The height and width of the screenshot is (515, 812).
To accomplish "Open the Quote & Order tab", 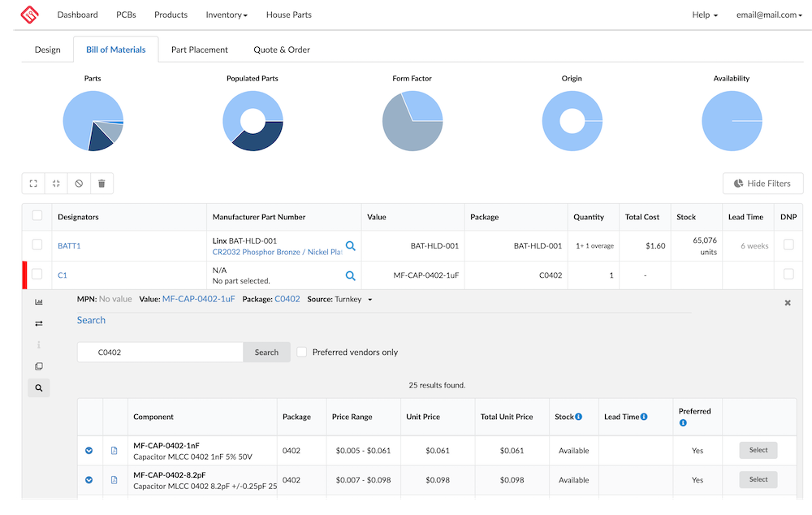I will pos(282,50).
